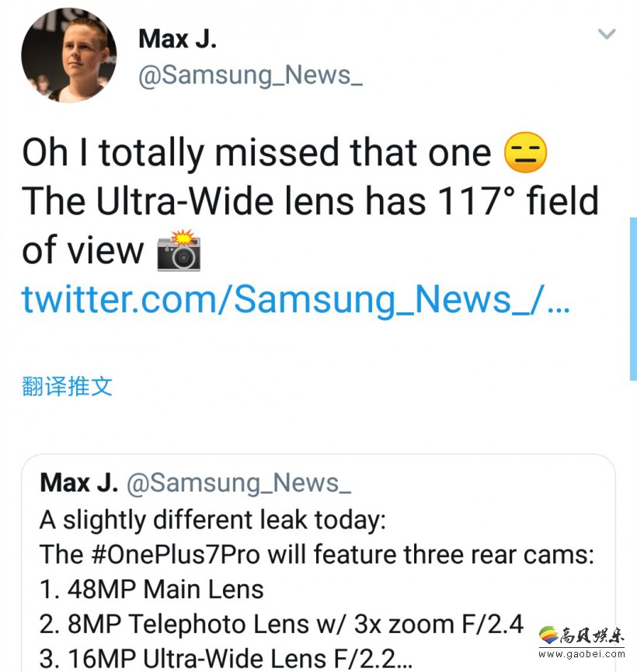Open the twitter.com/Samsung_News_ link

(296, 300)
